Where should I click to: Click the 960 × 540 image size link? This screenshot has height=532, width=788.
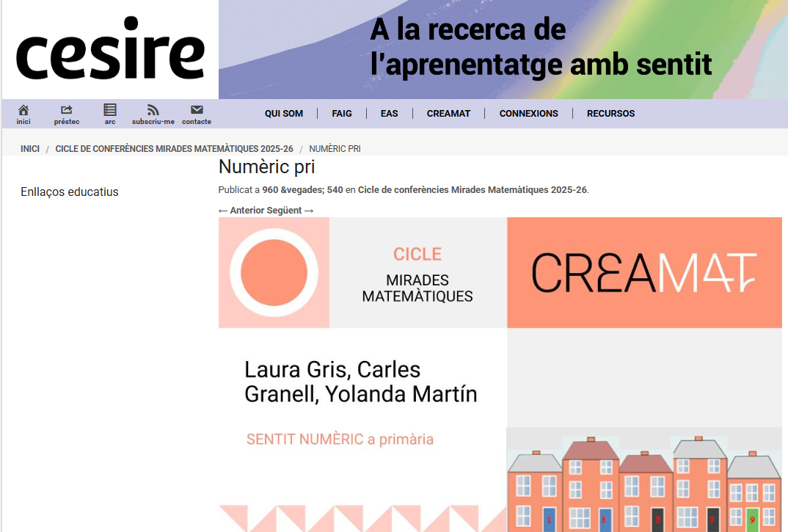click(302, 190)
